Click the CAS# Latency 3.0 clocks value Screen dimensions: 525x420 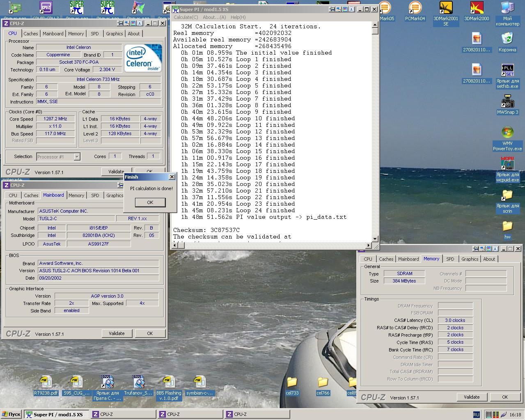coord(455,320)
